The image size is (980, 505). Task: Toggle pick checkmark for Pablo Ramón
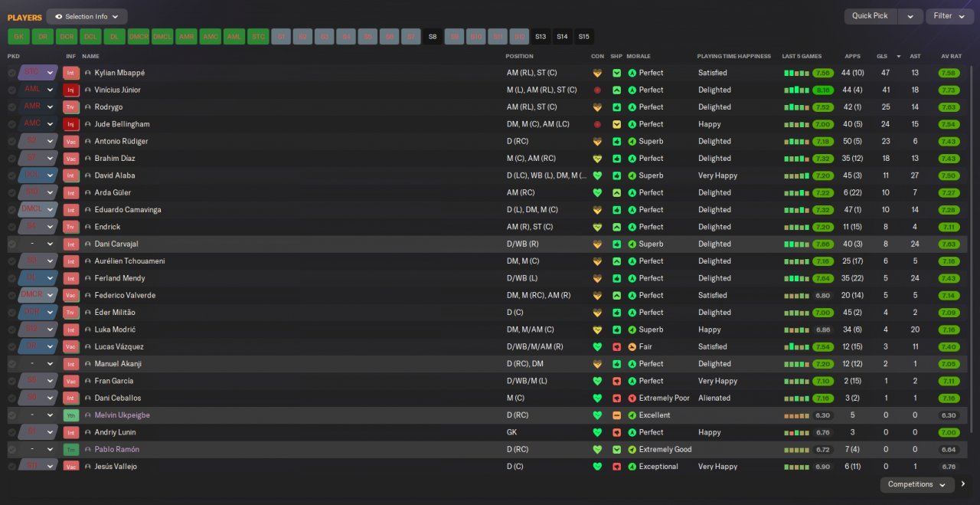pos(11,449)
